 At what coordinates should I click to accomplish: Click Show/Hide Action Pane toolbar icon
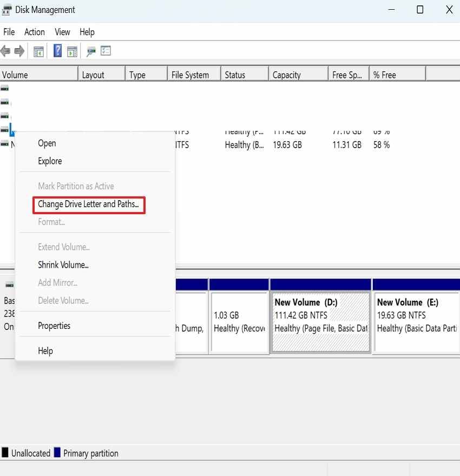click(72, 51)
